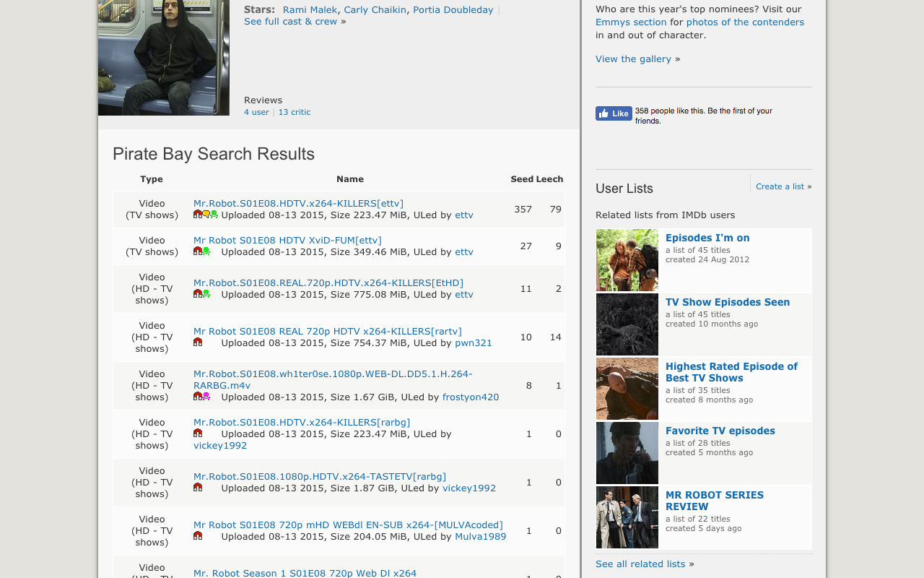Open Mr. Robot Season 1 720p Web Dl link

[x=305, y=573]
